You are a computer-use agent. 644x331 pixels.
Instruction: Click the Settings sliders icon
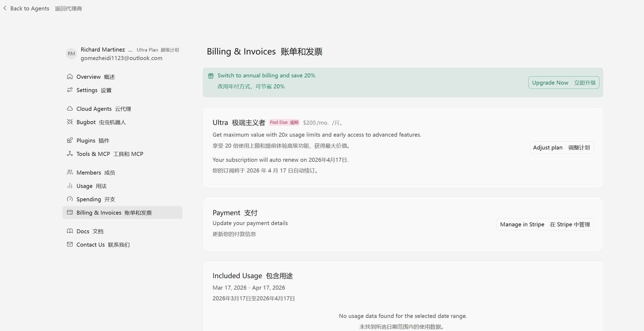point(70,90)
